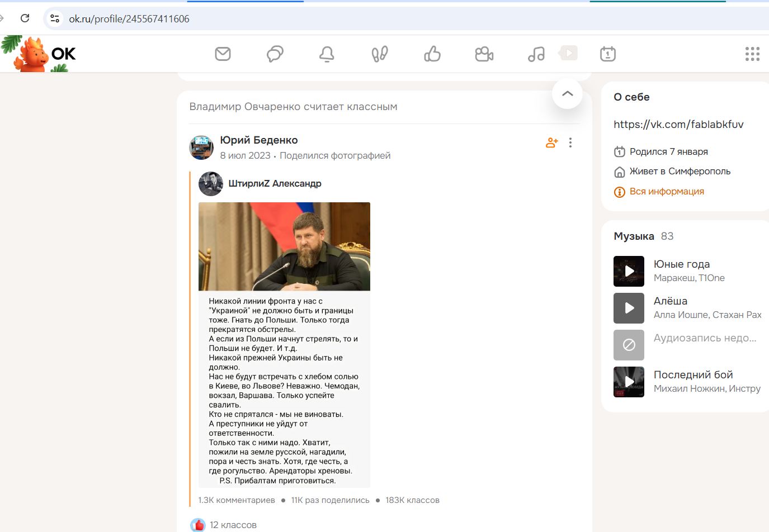Open 'Вся информация' in the profile sidebar
769x532 pixels.
click(666, 191)
